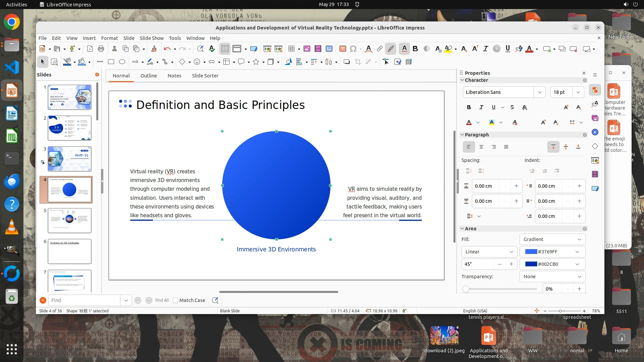Click the Insert Table toolbar icon

(291, 49)
